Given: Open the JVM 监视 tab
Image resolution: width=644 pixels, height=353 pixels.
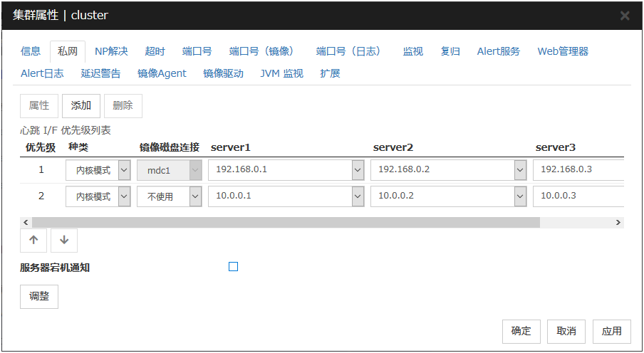Looking at the screenshot, I should coord(281,73).
